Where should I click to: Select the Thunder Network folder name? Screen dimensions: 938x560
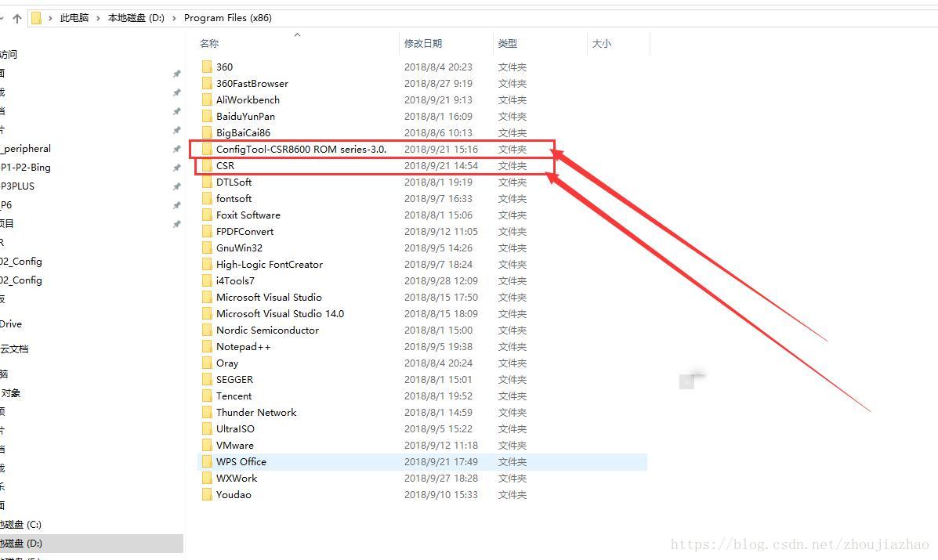click(256, 412)
